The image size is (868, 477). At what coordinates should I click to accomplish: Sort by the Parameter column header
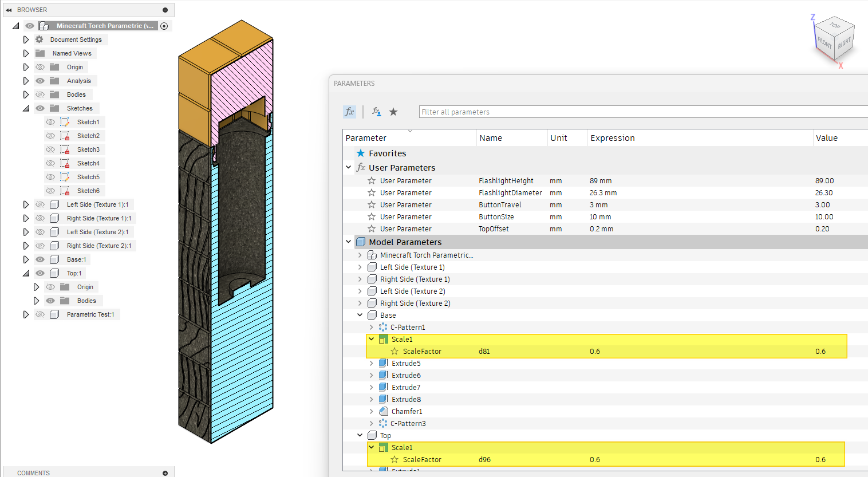pos(366,138)
